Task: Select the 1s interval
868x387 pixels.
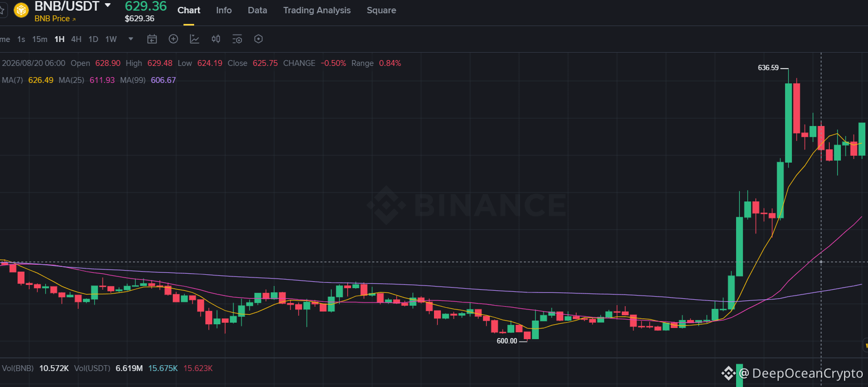Action: coord(21,39)
